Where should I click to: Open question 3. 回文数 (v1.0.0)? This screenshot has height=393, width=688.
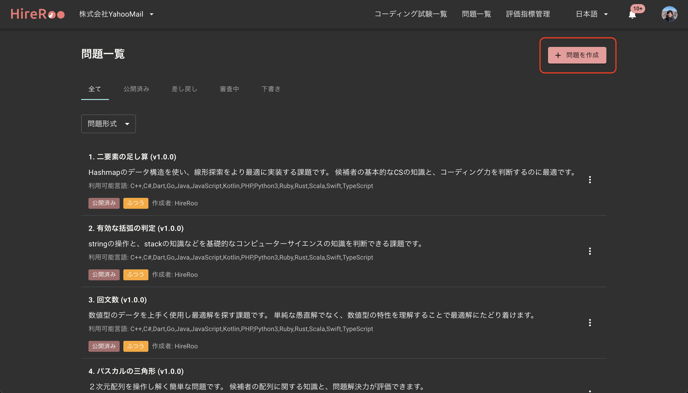pyautogui.click(x=118, y=300)
